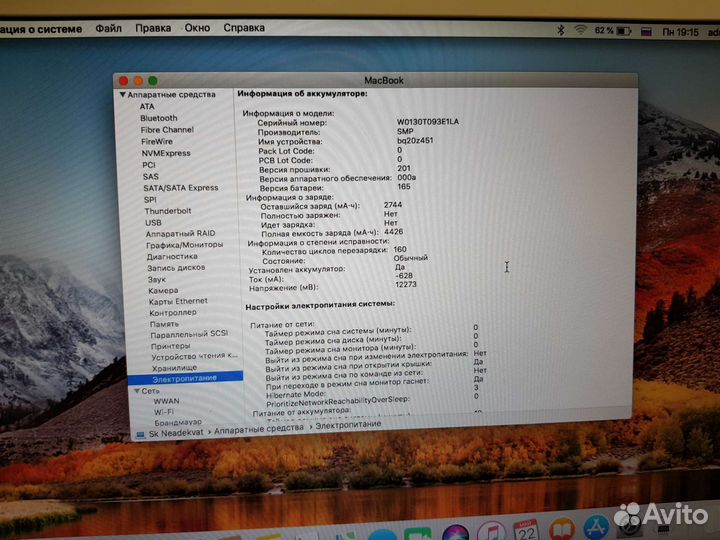Open iTunes from the Dock
This screenshot has height=540, width=720.
tap(491, 532)
